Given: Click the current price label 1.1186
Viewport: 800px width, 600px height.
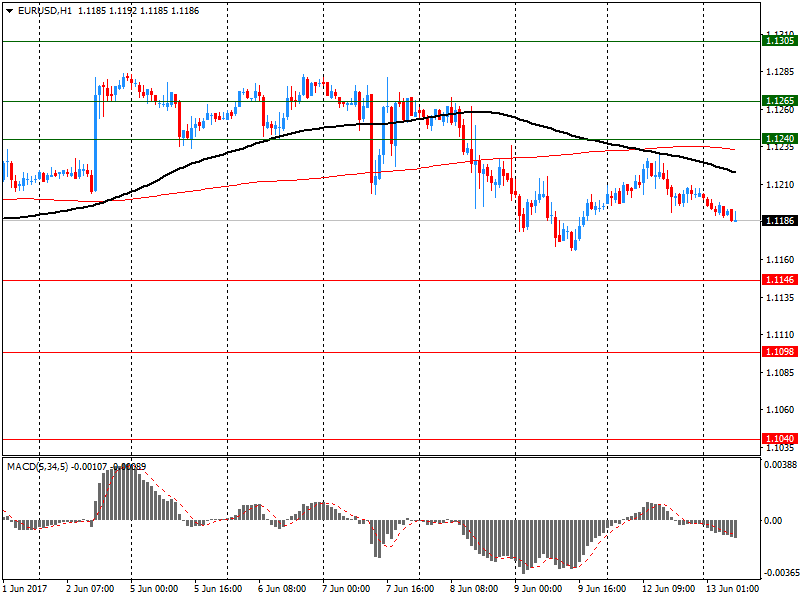Looking at the screenshot, I should 779,220.
